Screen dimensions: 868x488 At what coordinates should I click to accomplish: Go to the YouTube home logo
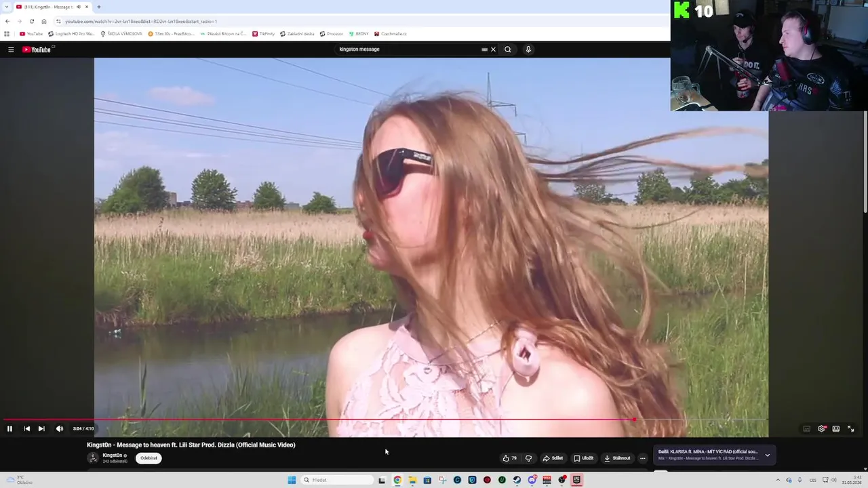(37, 49)
